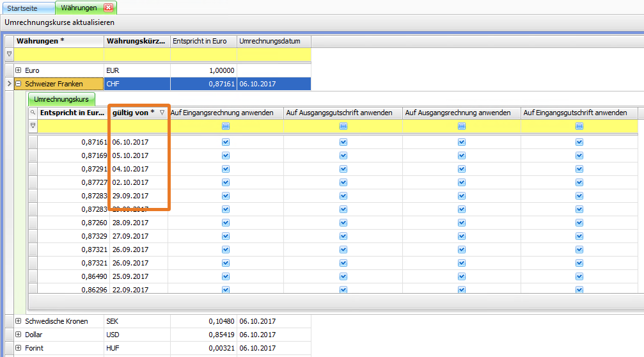Click the row selector of the 0,87161 rate row

point(33,143)
